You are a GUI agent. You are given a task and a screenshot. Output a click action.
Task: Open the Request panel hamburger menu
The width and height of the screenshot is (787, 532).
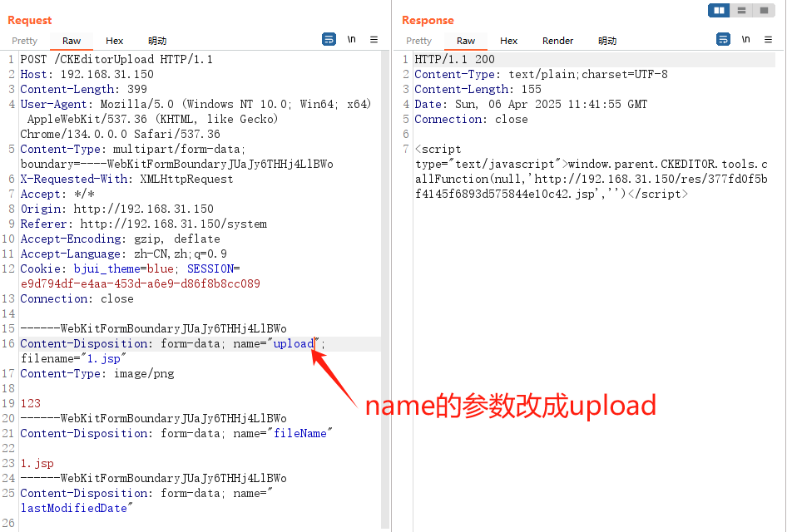374,39
